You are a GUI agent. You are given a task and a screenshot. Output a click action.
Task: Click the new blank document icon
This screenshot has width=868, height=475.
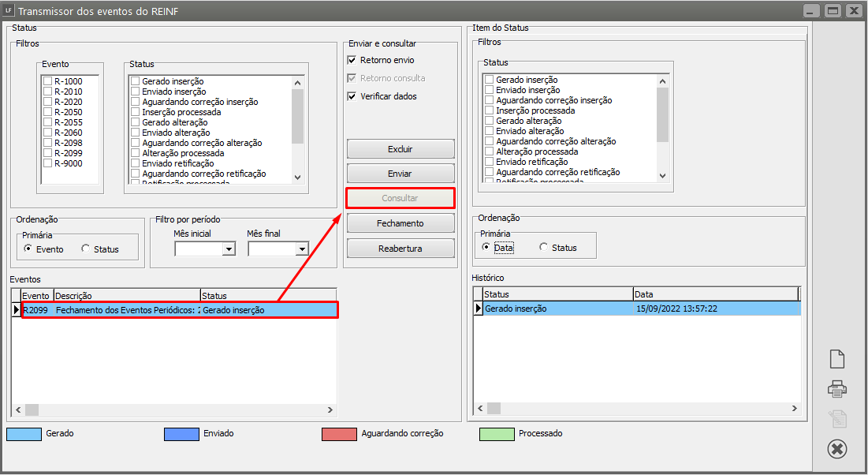click(836, 359)
